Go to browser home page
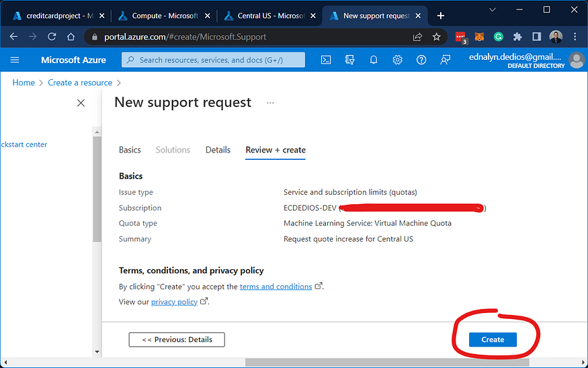This screenshot has height=368, width=588. [x=71, y=37]
